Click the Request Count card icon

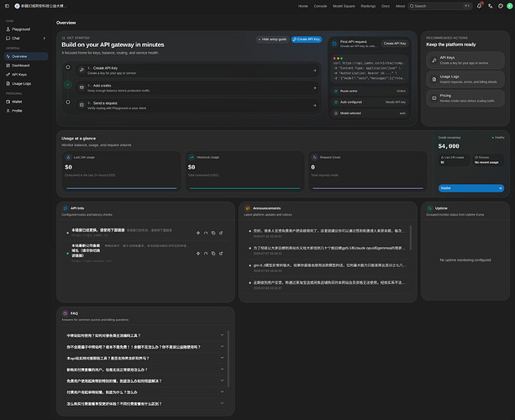(x=315, y=157)
